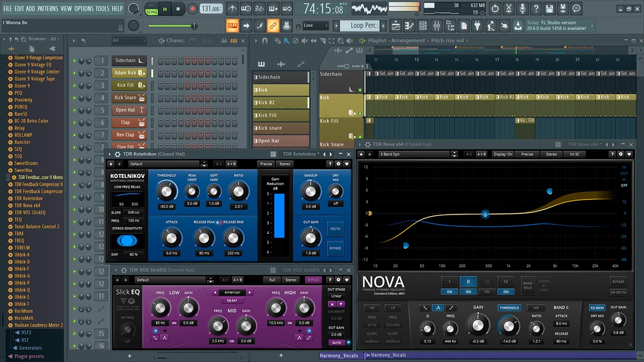This screenshot has width=644, height=362.
Task: Click the chat bubble icon in toolbar
Action: (x=576, y=9)
